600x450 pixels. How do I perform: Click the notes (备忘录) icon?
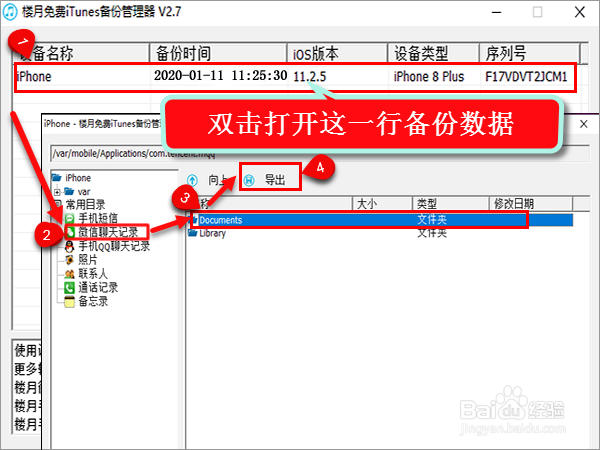[x=69, y=302]
